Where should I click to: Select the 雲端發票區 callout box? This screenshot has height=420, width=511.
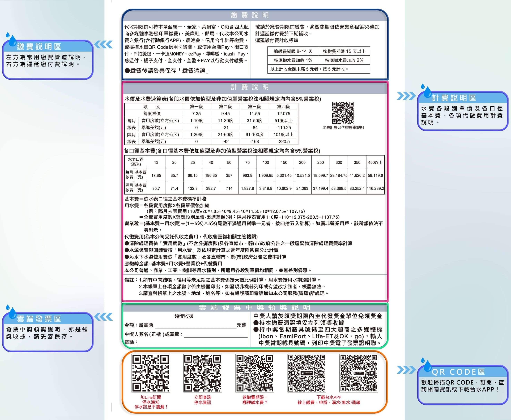click(48, 332)
